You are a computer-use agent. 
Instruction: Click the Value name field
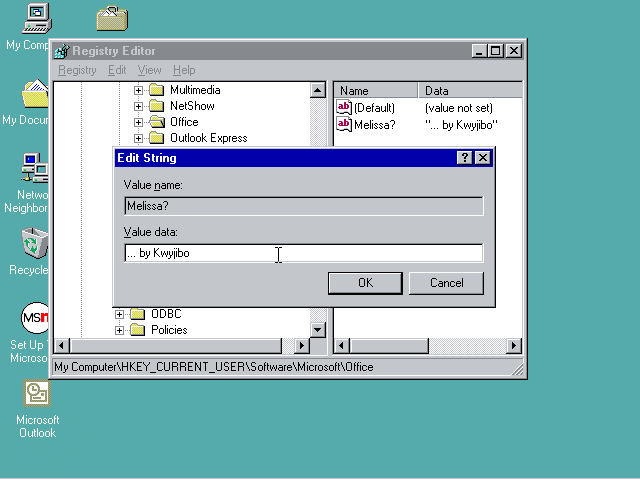point(304,206)
